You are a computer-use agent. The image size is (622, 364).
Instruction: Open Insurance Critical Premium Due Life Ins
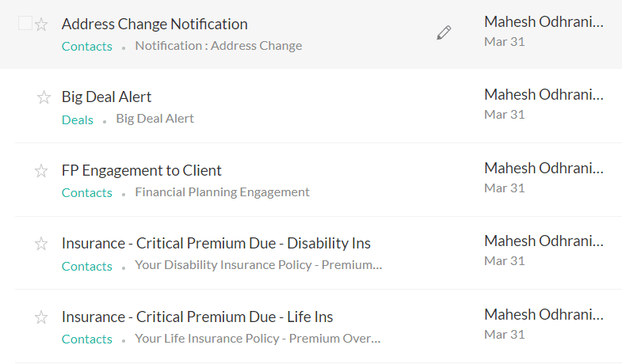pyautogui.click(x=197, y=317)
